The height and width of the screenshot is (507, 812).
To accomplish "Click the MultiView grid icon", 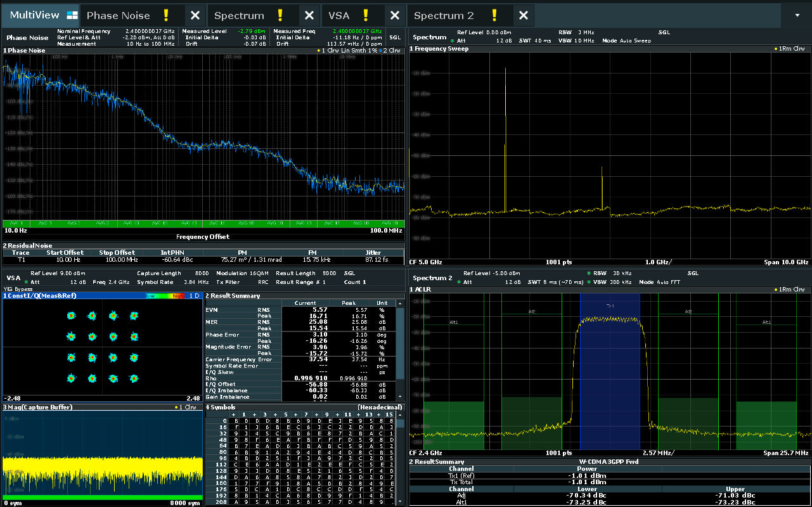I will [72, 15].
